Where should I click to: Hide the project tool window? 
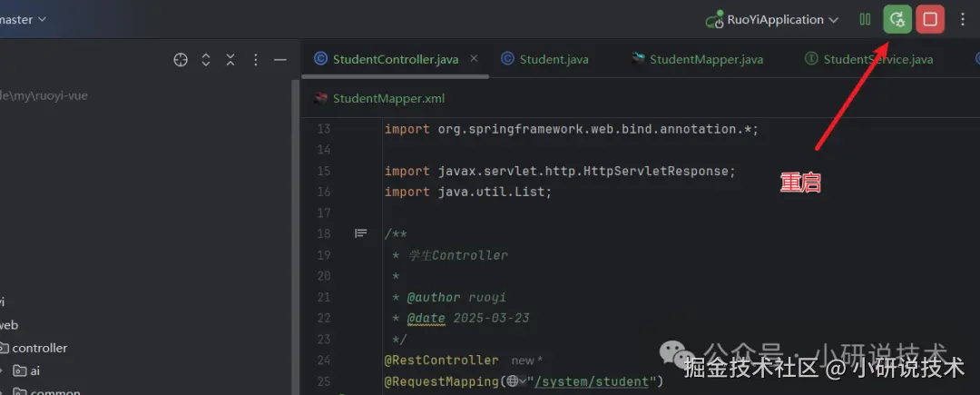pos(280,60)
